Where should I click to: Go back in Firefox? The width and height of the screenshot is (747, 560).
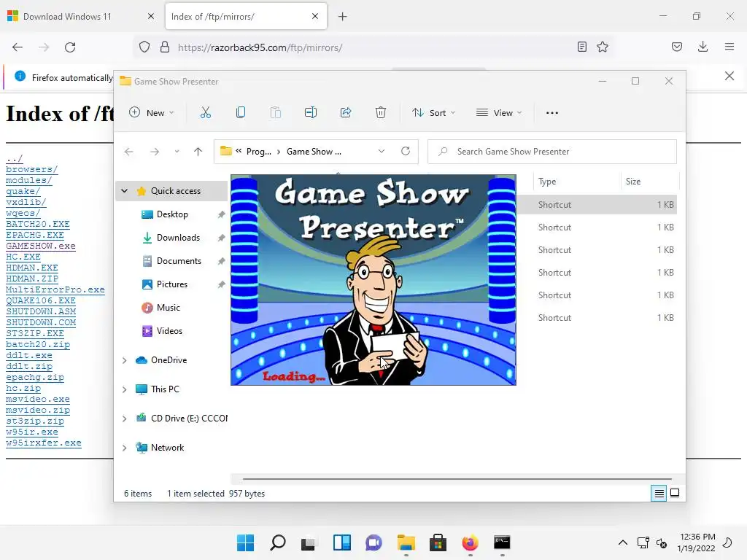[18, 47]
